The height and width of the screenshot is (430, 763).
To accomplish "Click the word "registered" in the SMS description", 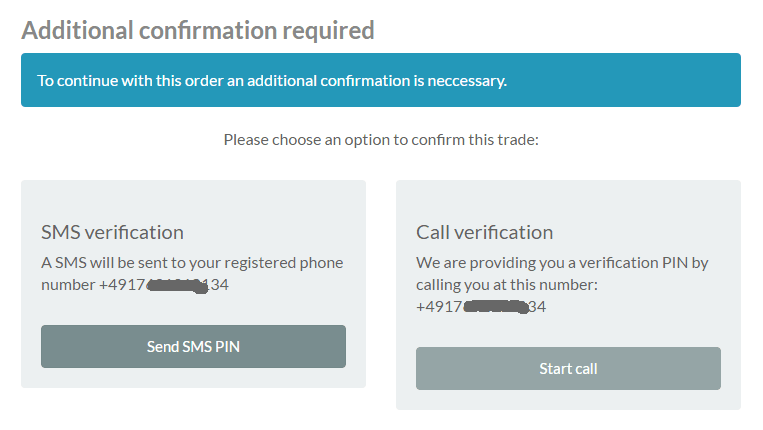I will click(254, 263).
